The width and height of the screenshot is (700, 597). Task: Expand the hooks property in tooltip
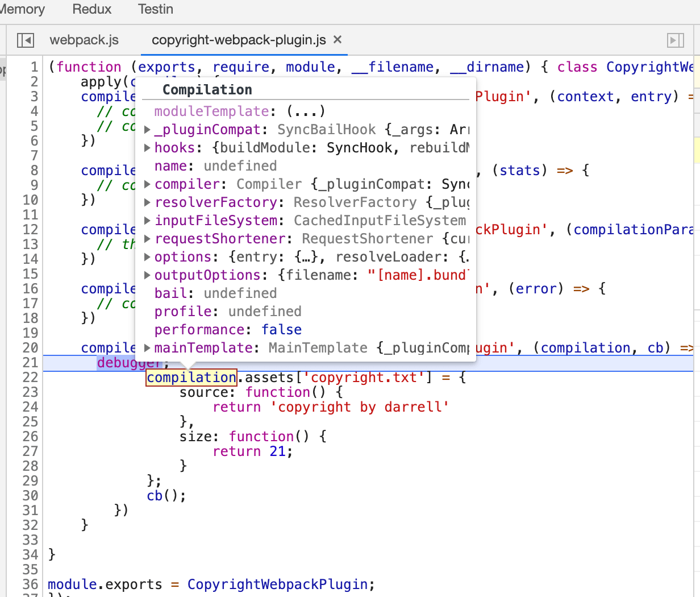(x=147, y=148)
